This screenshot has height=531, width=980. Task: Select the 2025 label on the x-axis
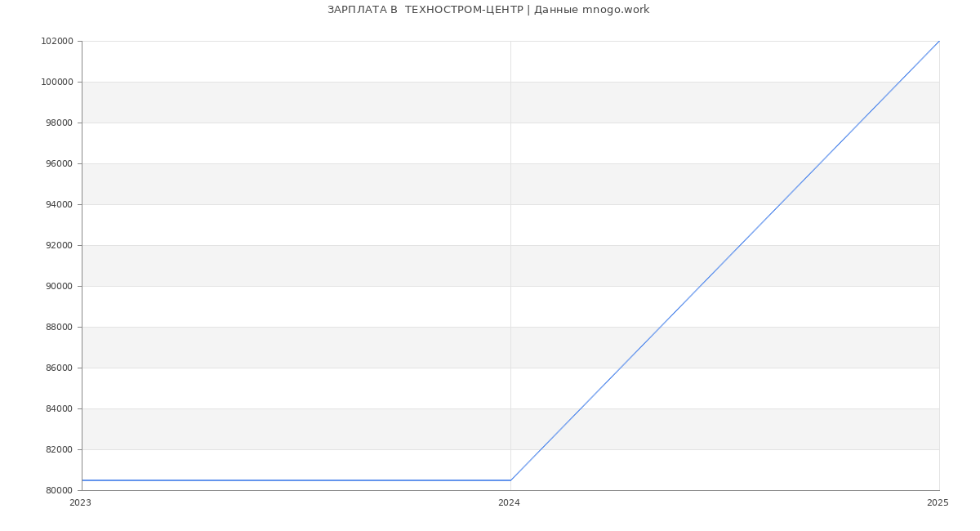click(938, 503)
